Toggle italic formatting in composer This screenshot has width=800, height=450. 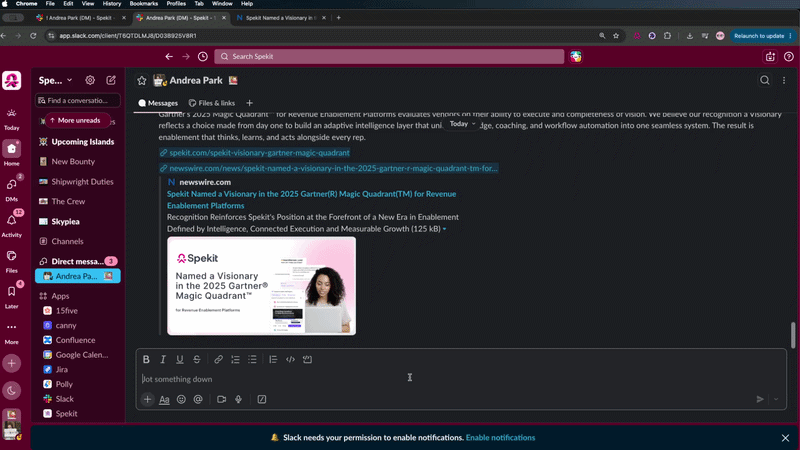163,359
